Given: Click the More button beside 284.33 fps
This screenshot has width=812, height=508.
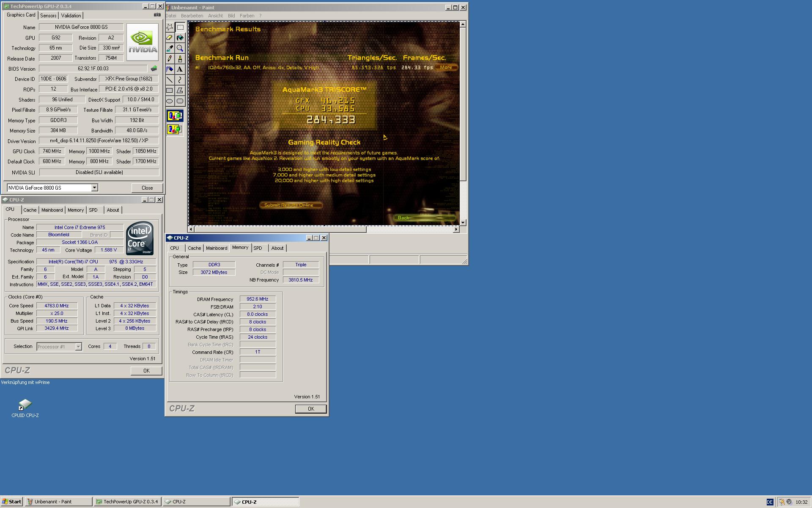Looking at the screenshot, I should pyautogui.click(x=446, y=67).
